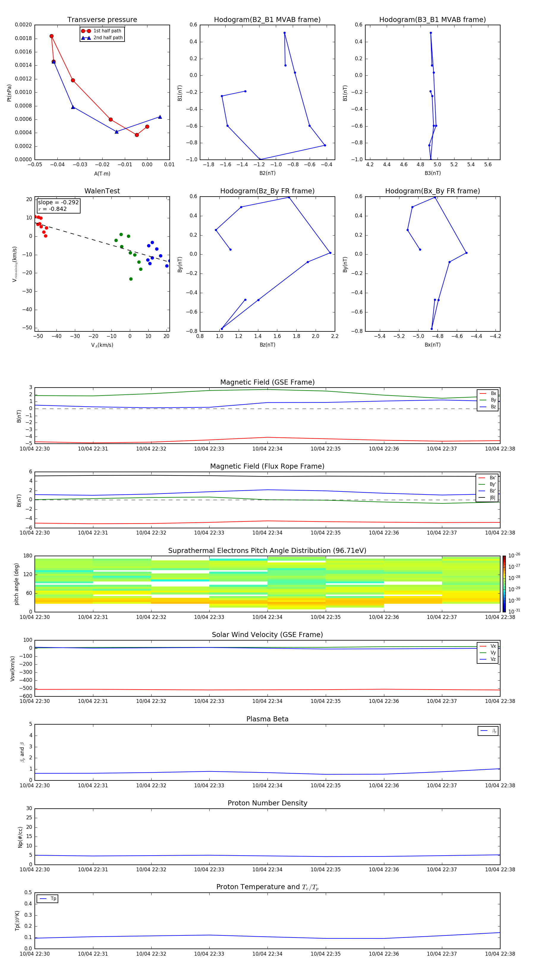The height and width of the screenshot is (980, 535).
Task: Click the "Hodogram(B2_B1 MVAB frame)" title
Action: [267, 20]
